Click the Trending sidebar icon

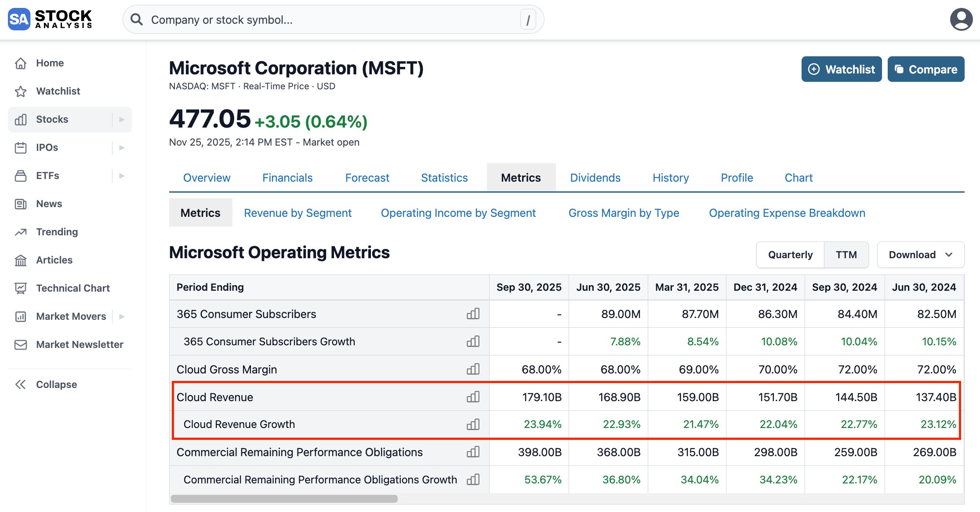click(21, 232)
